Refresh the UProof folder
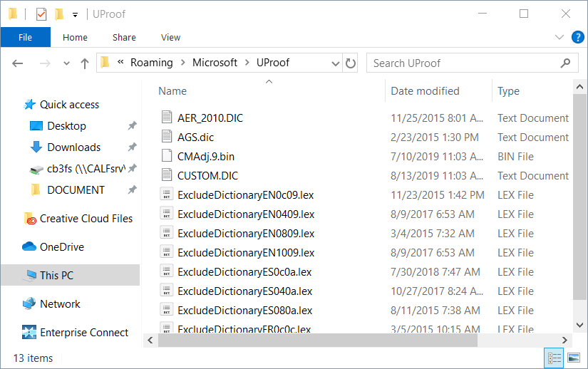The height and width of the screenshot is (369, 588). [350, 63]
